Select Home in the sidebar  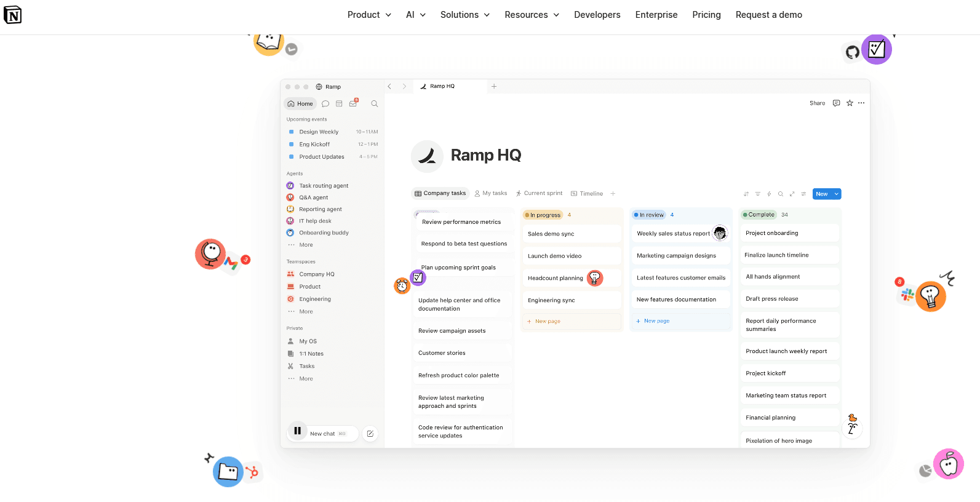[x=300, y=104]
